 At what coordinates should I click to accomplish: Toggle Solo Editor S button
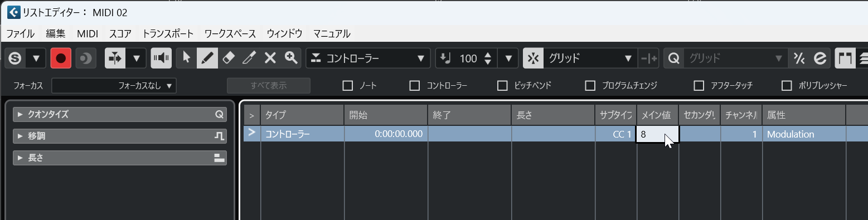point(16,58)
